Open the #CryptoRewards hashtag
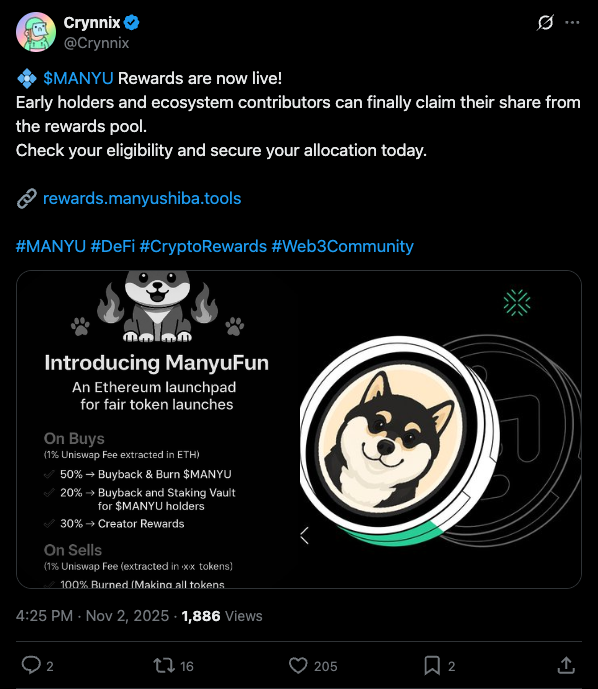The image size is (598, 689). [x=203, y=246]
